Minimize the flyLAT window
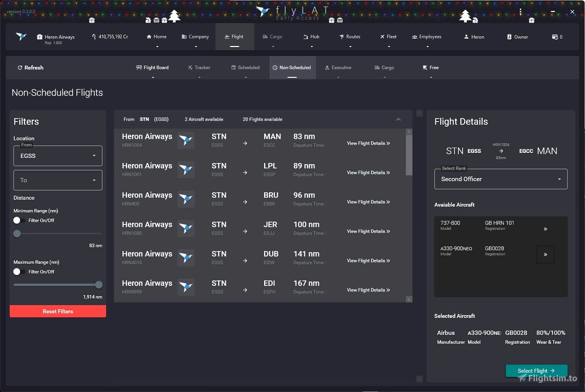Screen dimensions: 585x392 (552, 12)
